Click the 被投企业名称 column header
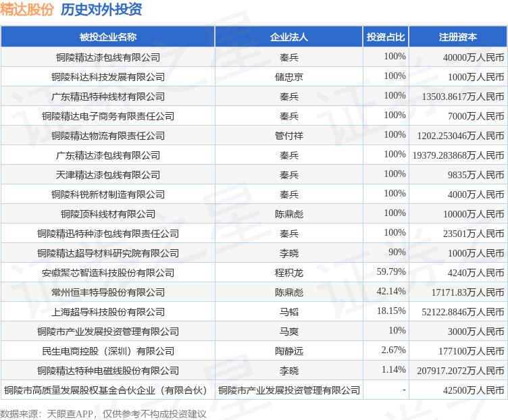This screenshot has width=508, height=420. pos(108,37)
